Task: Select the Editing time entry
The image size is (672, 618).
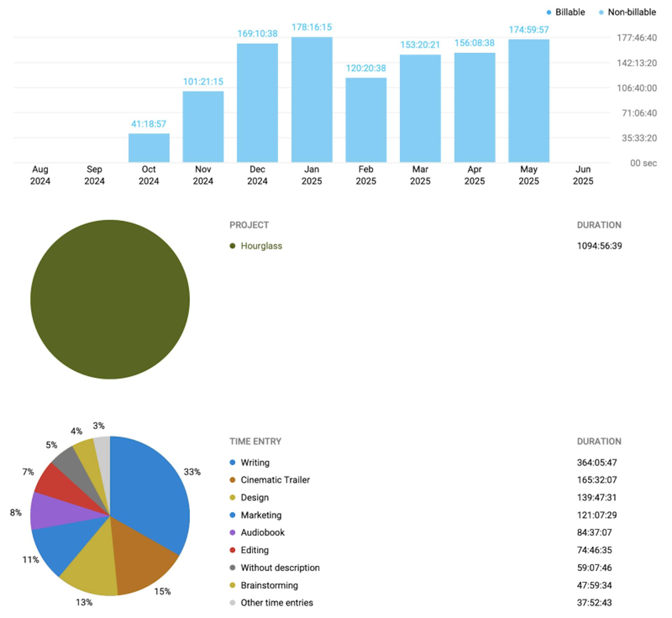Action: tap(254, 550)
